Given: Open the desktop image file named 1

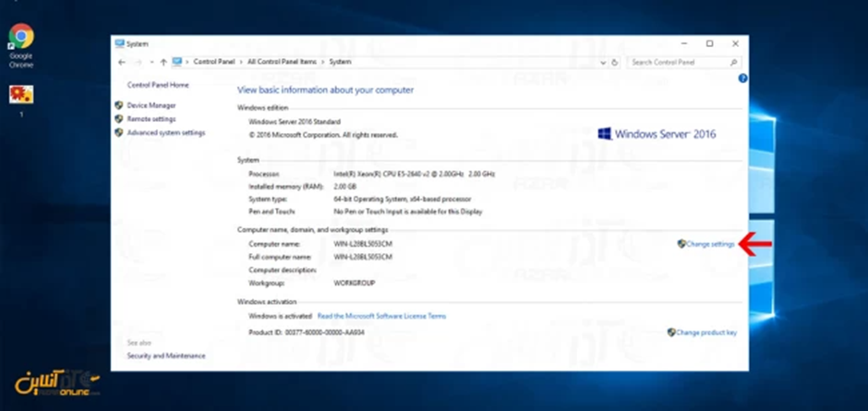Looking at the screenshot, I should [x=21, y=102].
